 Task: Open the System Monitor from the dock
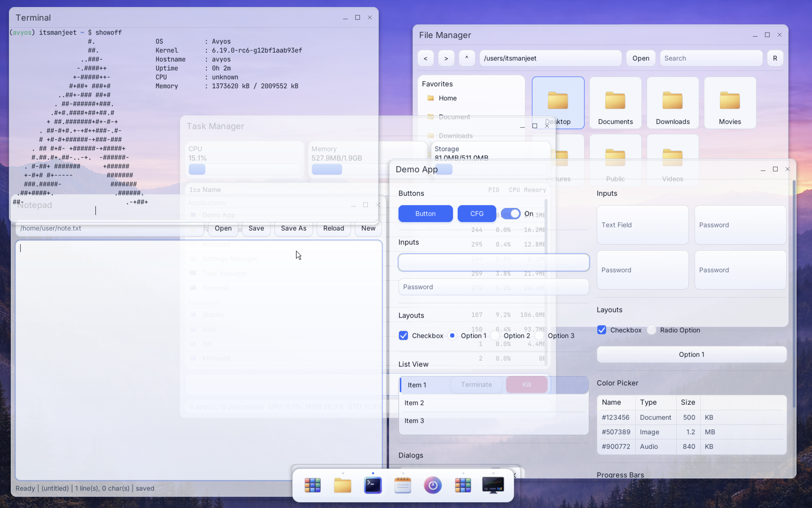coord(493,485)
